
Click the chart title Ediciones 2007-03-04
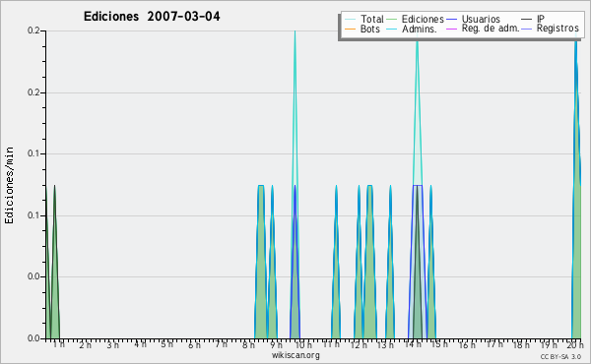pyautogui.click(x=152, y=16)
